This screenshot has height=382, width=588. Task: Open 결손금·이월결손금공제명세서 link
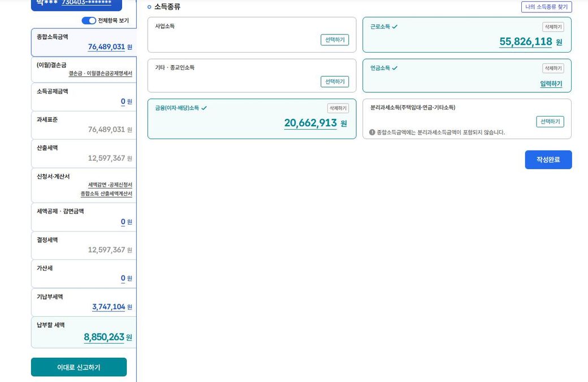coord(100,74)
